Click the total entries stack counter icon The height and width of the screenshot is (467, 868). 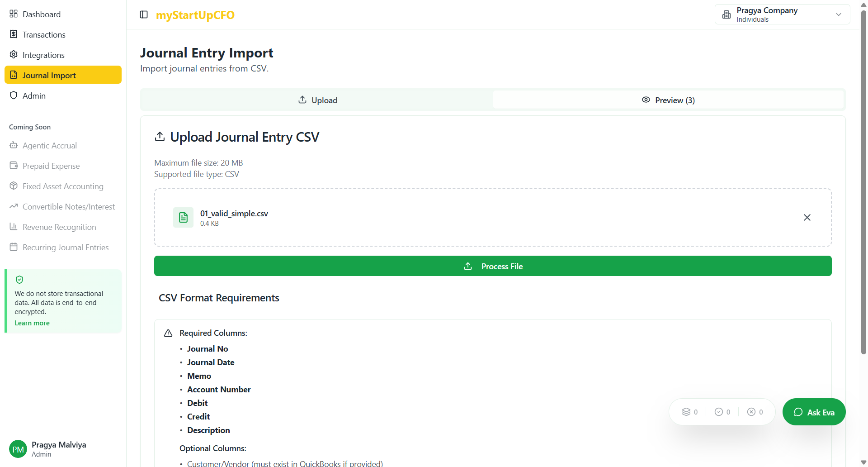coord(686,411)
